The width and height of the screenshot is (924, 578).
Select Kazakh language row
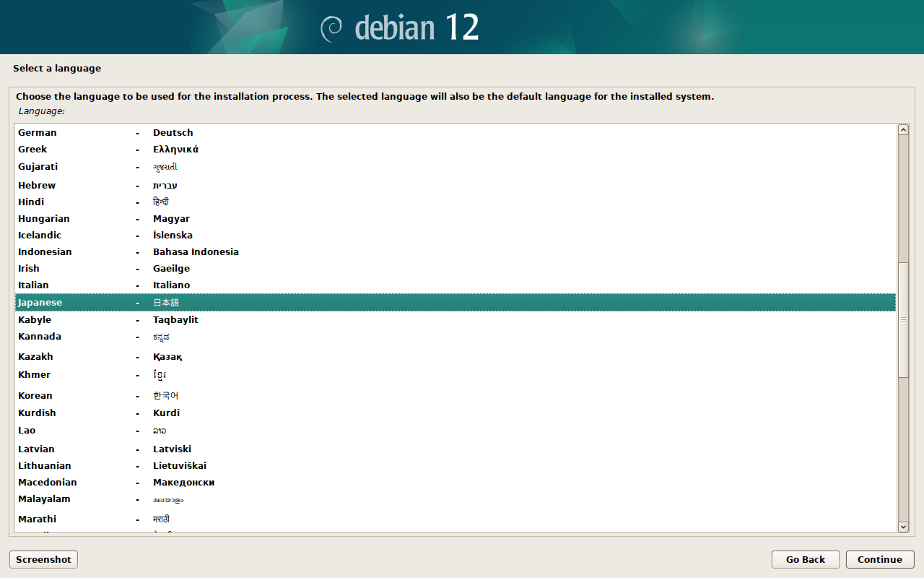click(456, 356)
